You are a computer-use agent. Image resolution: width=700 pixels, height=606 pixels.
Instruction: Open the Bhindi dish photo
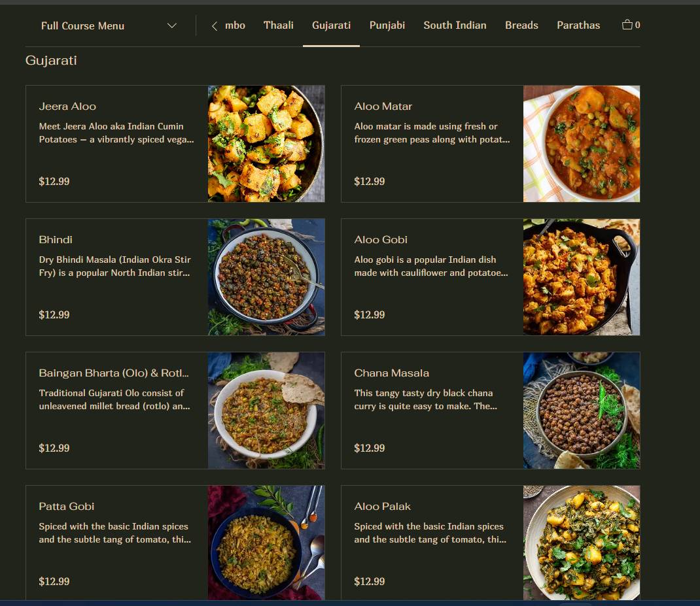[266, 277]
